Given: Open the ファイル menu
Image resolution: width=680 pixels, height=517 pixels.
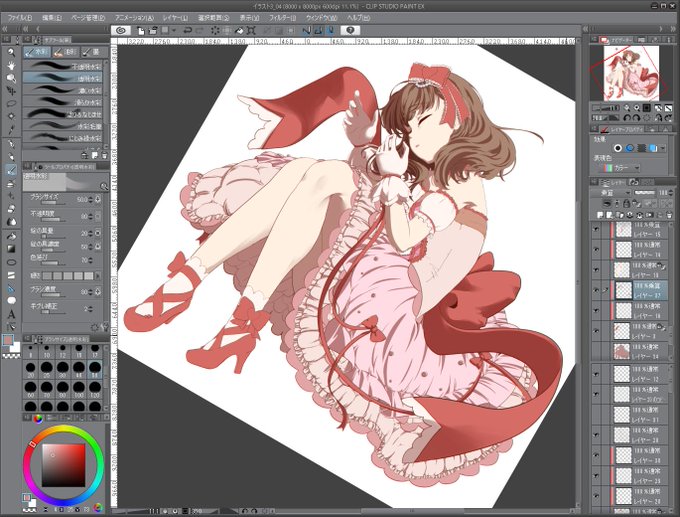Looking at the screenshot, I should click(20, 18).
